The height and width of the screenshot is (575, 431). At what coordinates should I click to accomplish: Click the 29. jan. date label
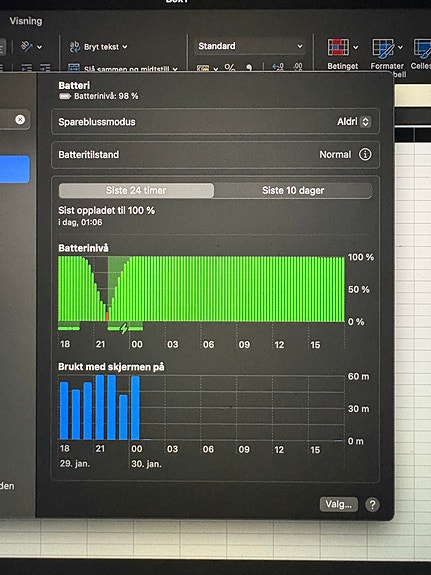75,464
